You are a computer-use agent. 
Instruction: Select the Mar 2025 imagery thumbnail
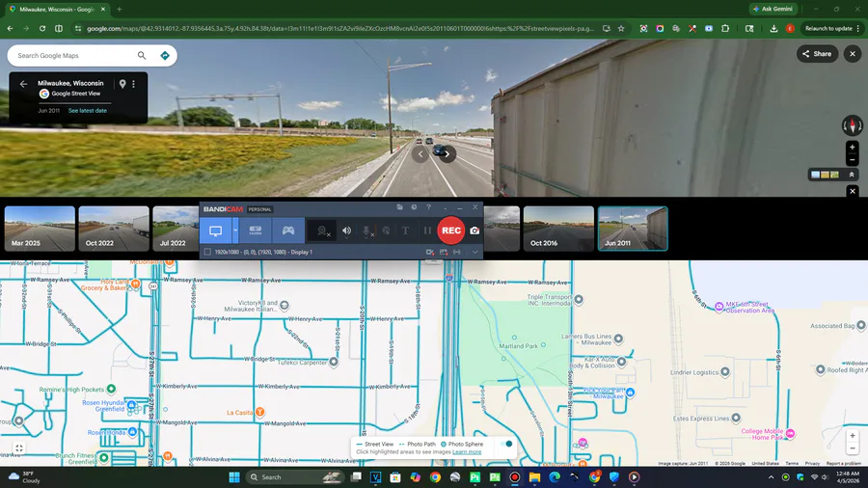pos(40,229)
